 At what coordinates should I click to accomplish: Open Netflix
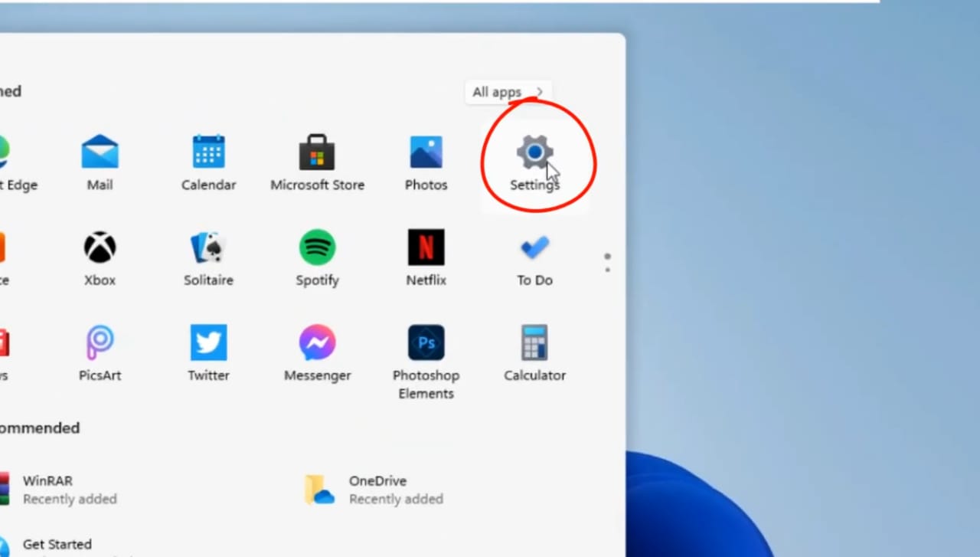426,258
